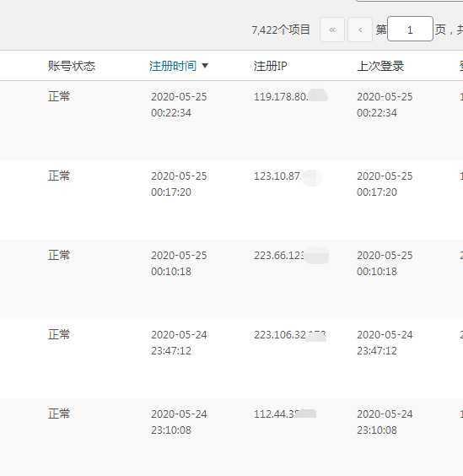Click last login time in 119.178.80 row
This screenshot has height=476, width=463.
pyautogui.click(x=385, y=105)
